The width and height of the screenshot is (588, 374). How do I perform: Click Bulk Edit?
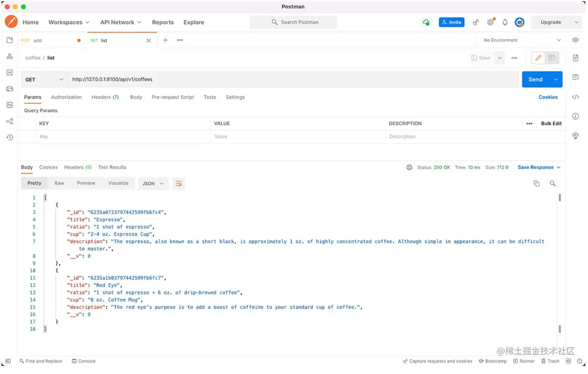pyautogui.click(x=551, y=123)
